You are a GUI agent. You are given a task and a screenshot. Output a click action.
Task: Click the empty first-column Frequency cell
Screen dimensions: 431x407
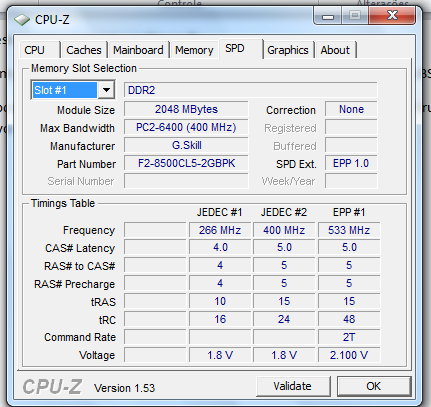(x=155, y=230)
